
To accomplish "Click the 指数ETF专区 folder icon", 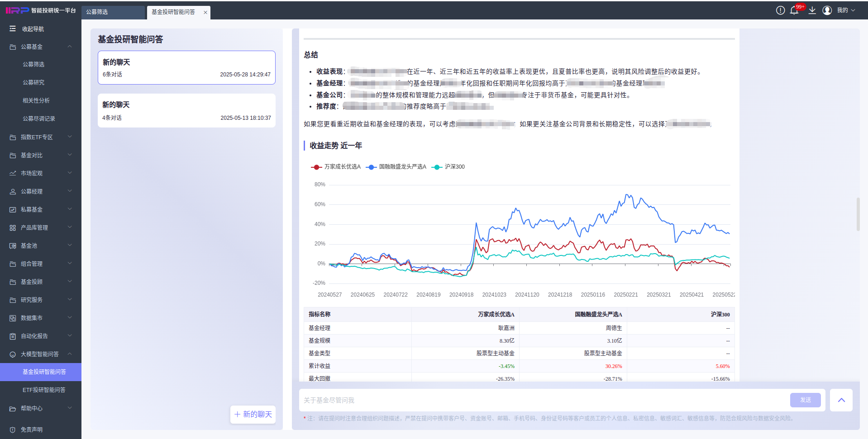I will pyautogui.click(x=13, y=137).
